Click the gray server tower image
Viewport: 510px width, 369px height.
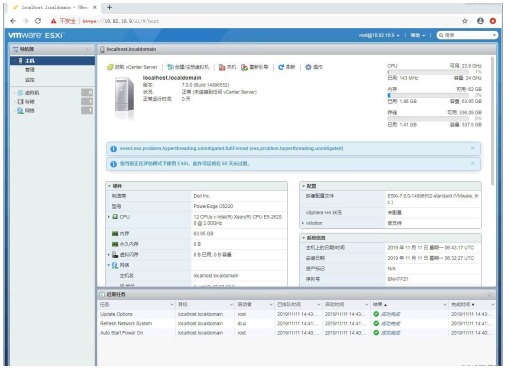[x=124, y=95]
